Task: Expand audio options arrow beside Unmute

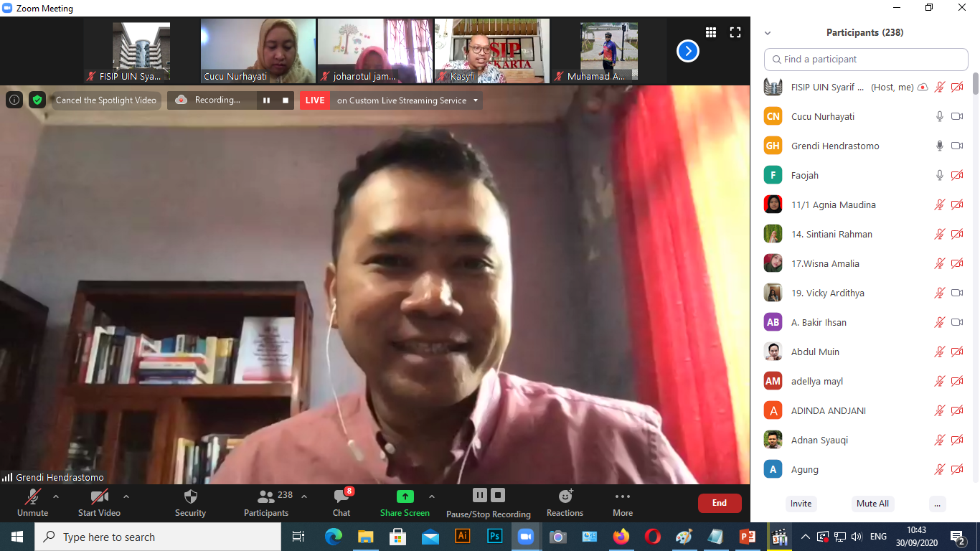Action: (x=56, y=496)
